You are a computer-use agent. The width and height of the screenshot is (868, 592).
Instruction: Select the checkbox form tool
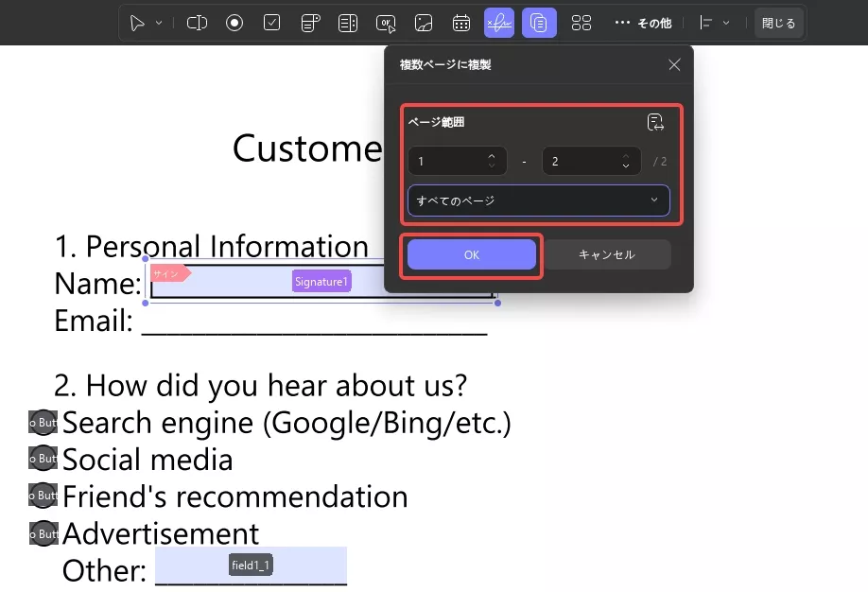tap(271, 24)
